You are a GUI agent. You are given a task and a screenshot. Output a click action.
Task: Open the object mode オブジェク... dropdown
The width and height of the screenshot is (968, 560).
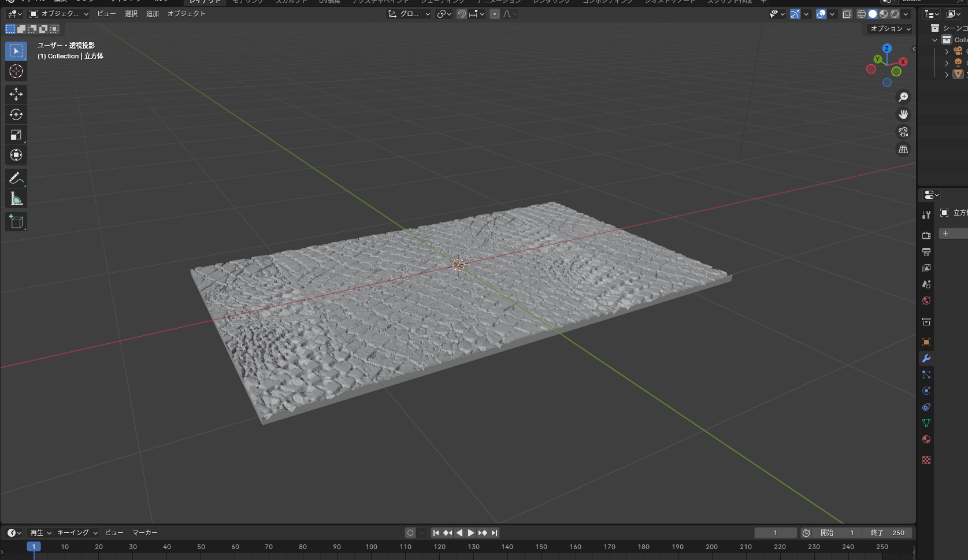click(x=59, y=14)
